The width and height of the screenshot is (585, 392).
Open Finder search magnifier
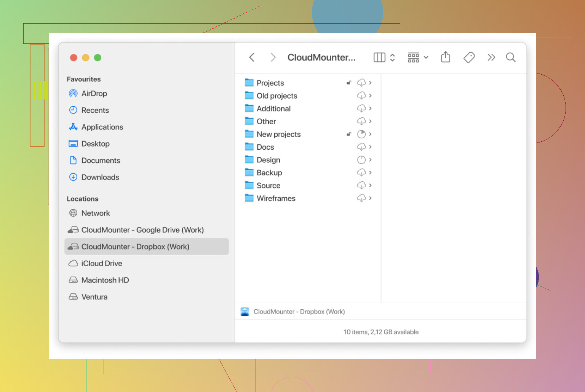pyautogui.click(x=511, y=58)
